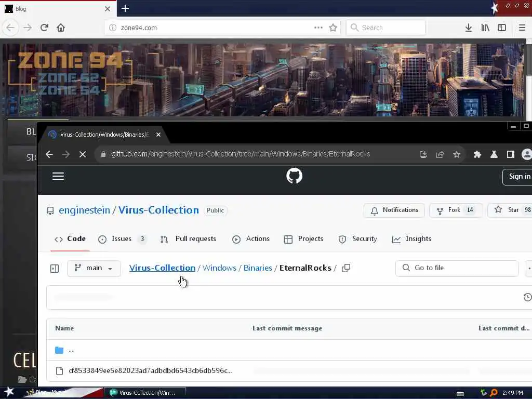The image size is (532, 399).
Task: Go to Windows breadcrumb folder
Action: point(220,268)
